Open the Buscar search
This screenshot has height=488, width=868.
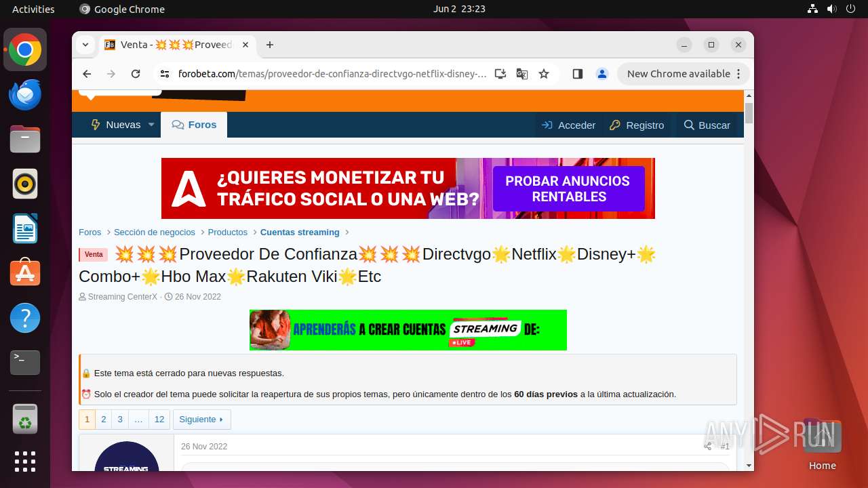click(x=707, y=125)
